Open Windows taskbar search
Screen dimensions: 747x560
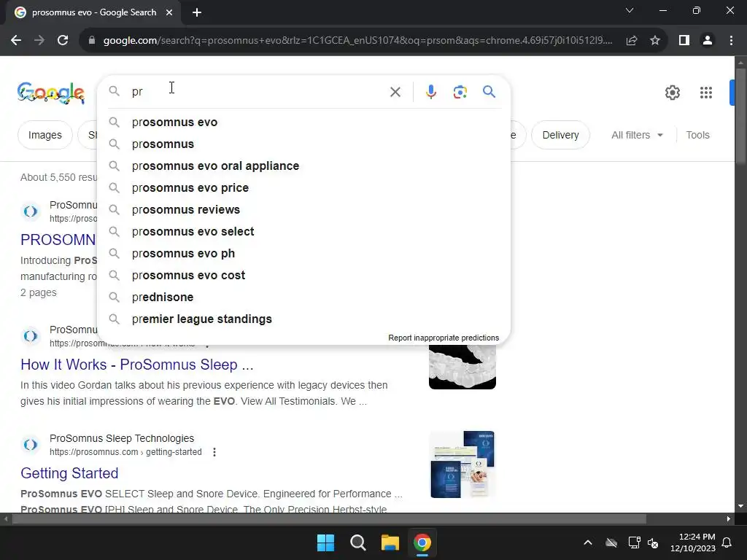click(357, 542)
